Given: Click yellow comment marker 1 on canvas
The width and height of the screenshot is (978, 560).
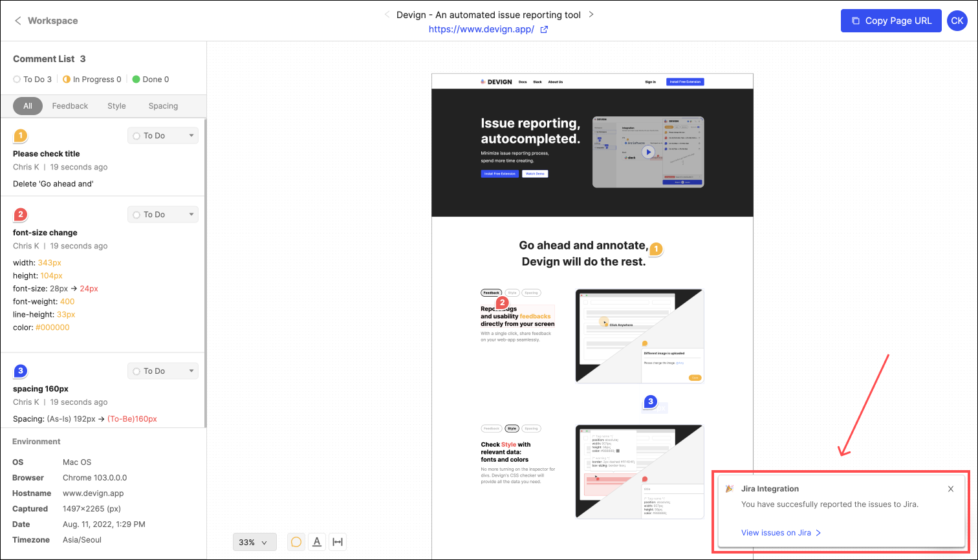Looking at the screenshot, I should click(x=656, y=249).
